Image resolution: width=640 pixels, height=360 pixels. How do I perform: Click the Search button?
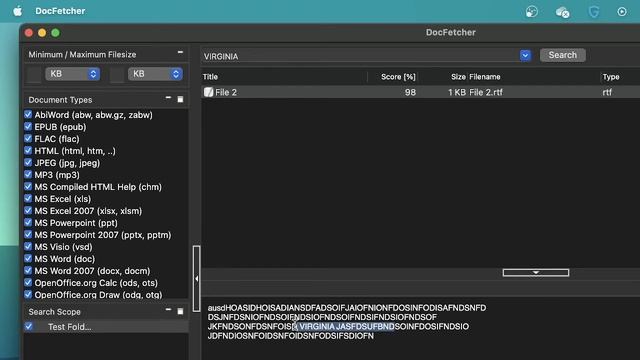click(x=562, y=55)
